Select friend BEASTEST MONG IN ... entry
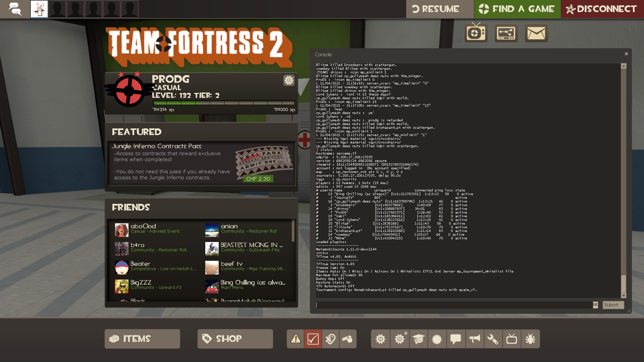This screenshot has width=644, height=362. pos(247,249)
